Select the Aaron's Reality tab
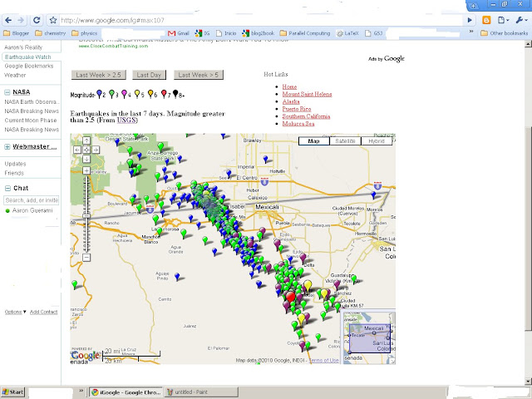This screenshot has height=399, width=532. (23, 47)
